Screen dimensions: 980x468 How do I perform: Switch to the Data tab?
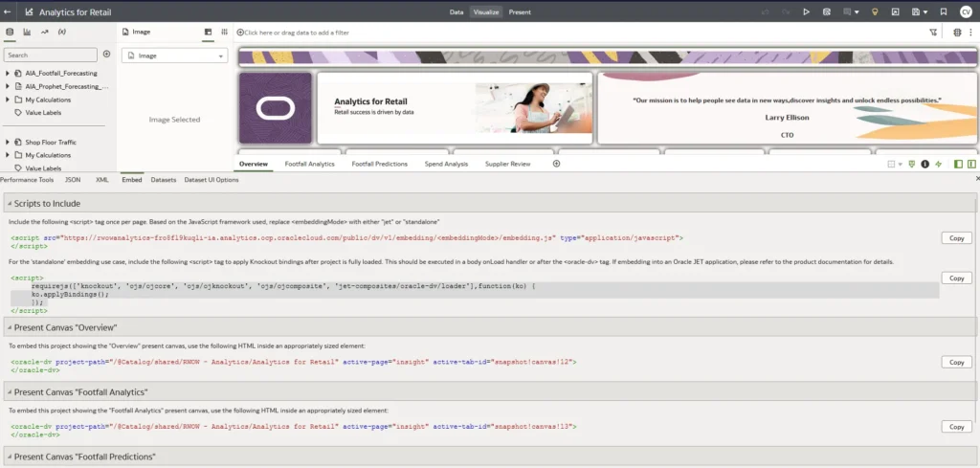457,11
